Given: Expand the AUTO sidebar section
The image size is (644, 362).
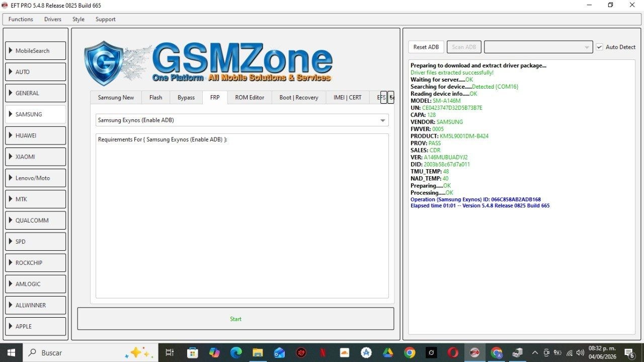Looking at the screenshot, I should pyautogui.click(x=36, y=72).
